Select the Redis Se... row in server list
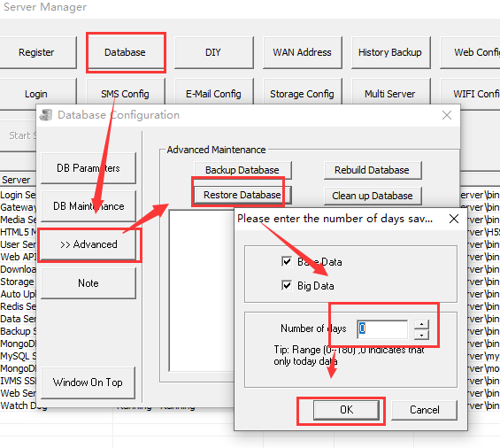The width and height of the screenshot is (500, 448). pyautogui.click(x=19, y=306)
